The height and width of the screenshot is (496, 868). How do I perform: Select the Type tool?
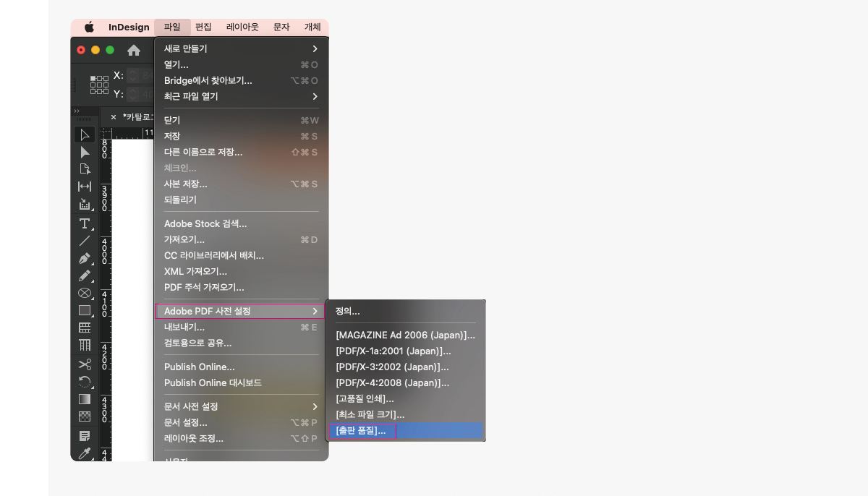click(85, 223)
